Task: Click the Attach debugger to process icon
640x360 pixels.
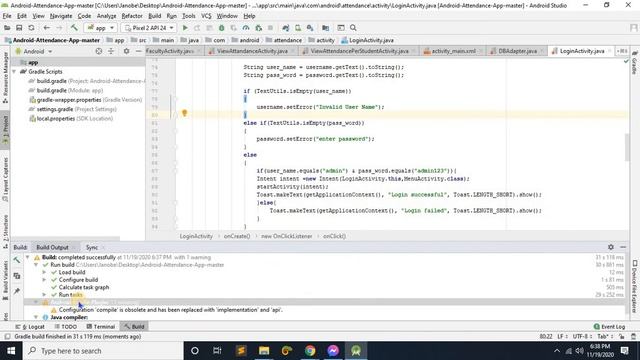Action: point(258,28)
